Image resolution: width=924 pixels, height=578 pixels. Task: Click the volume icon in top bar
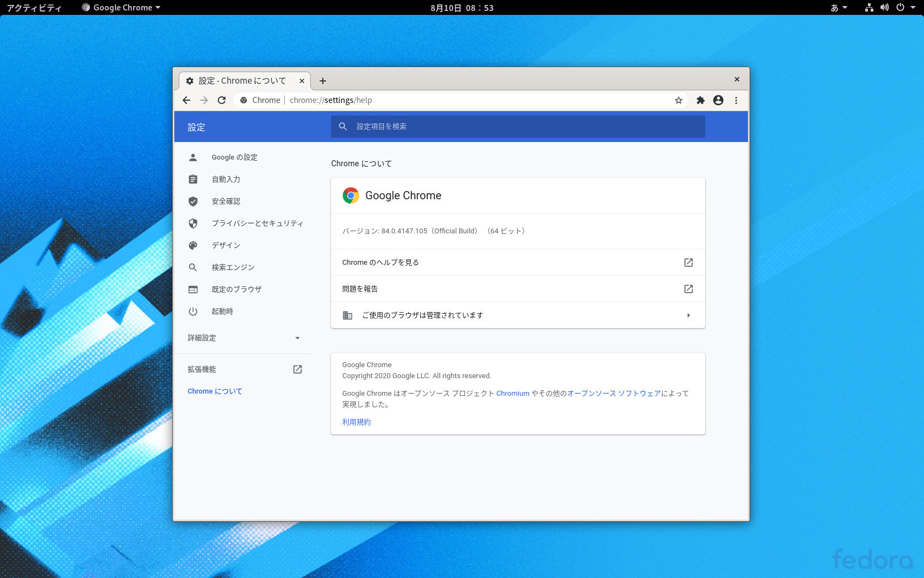coord(884,8)
